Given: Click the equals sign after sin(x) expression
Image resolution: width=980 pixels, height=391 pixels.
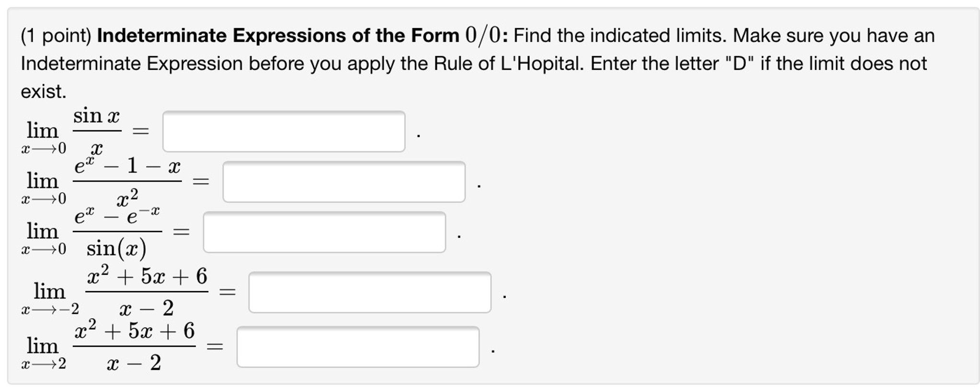Looking at the screenshot, I should (180, 231).
